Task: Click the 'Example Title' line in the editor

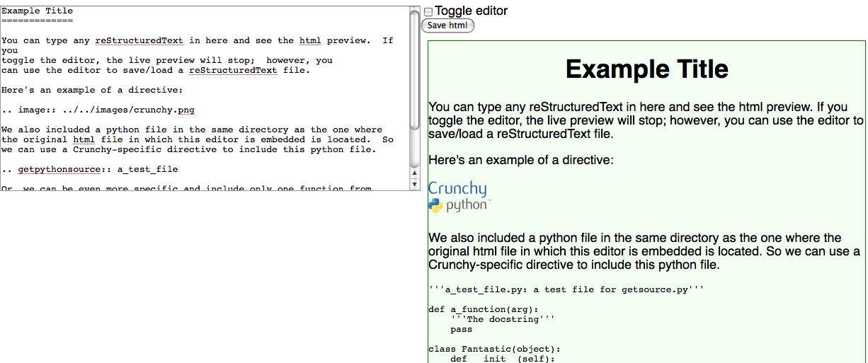Action: (37, 11)
